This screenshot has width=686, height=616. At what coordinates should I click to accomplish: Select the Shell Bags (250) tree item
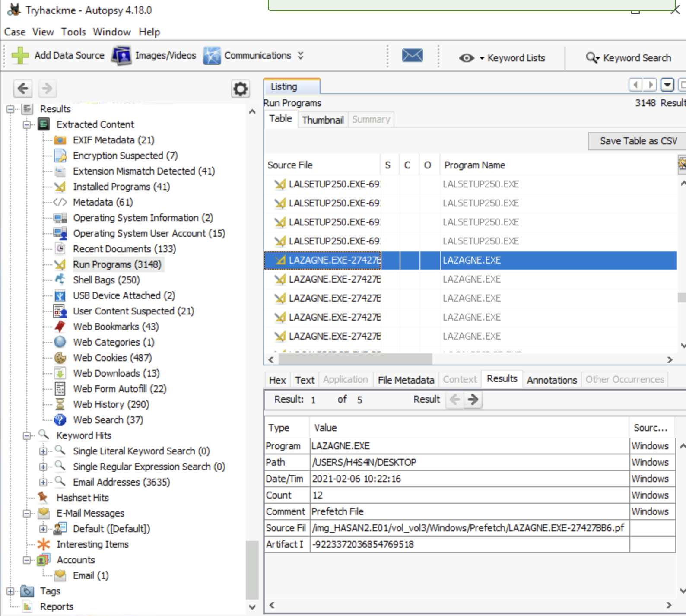click(106, 280)
